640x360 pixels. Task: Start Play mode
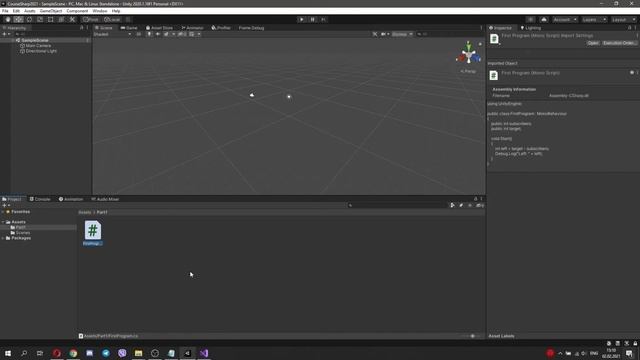click(x=302, y=19)
